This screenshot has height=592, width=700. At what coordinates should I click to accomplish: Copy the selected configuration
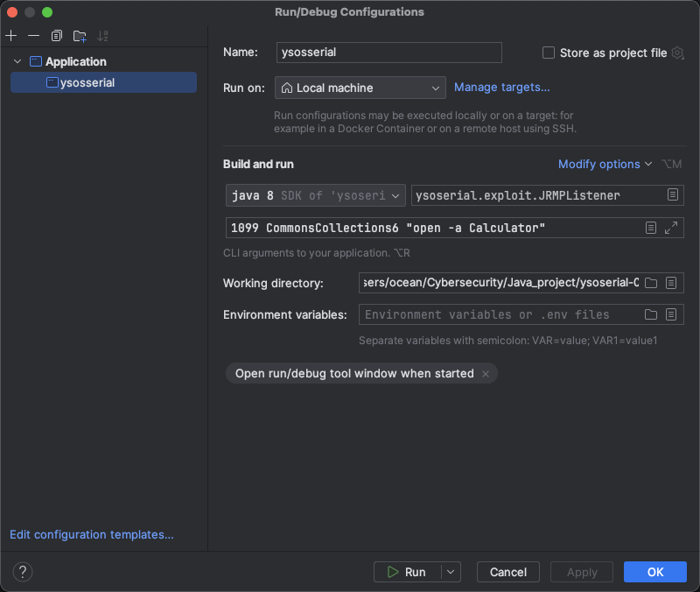tap(57, 36)
